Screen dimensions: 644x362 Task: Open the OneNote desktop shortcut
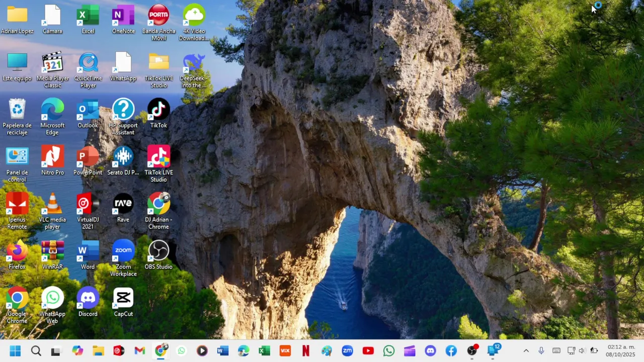(x=123, y=20)
